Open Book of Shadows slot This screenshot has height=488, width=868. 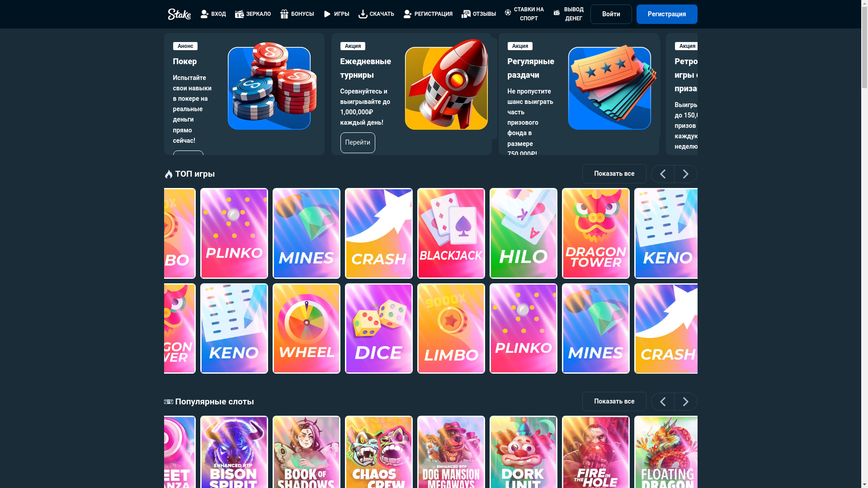click(x=306, y=452)
